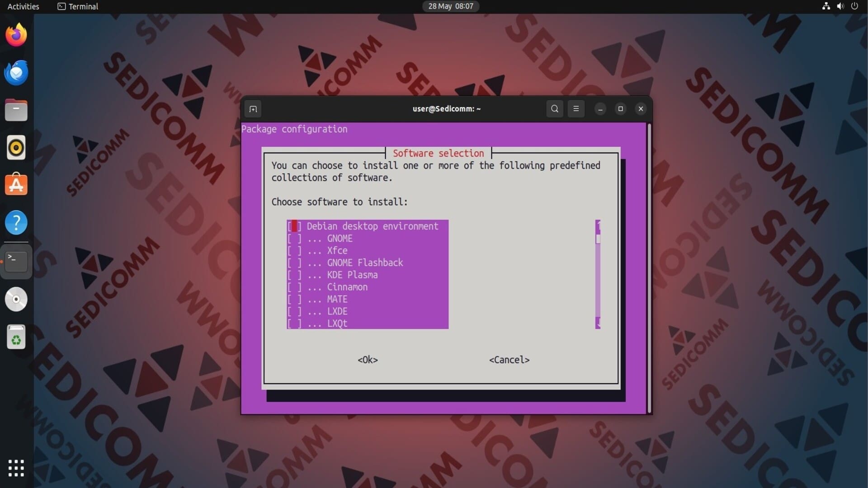868x488 pixels.
Task: Open the Help icon in dock
Action: [16, 222]
